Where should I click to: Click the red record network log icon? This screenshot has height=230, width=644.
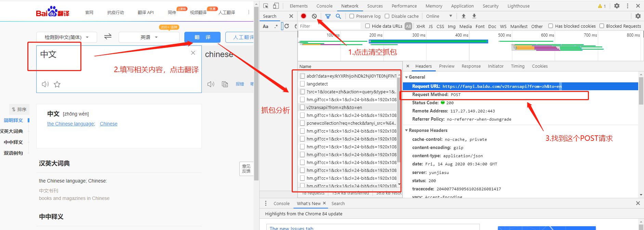[303, 16]
